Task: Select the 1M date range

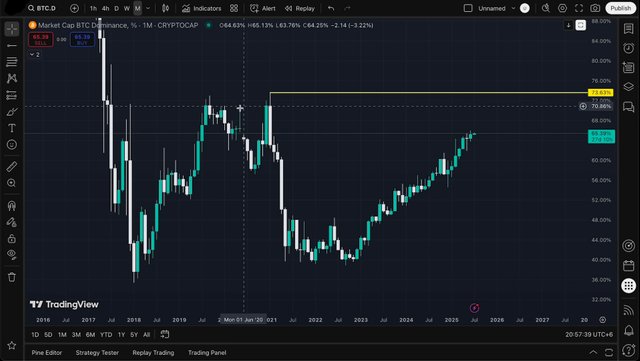Action: tap(62, 334)
